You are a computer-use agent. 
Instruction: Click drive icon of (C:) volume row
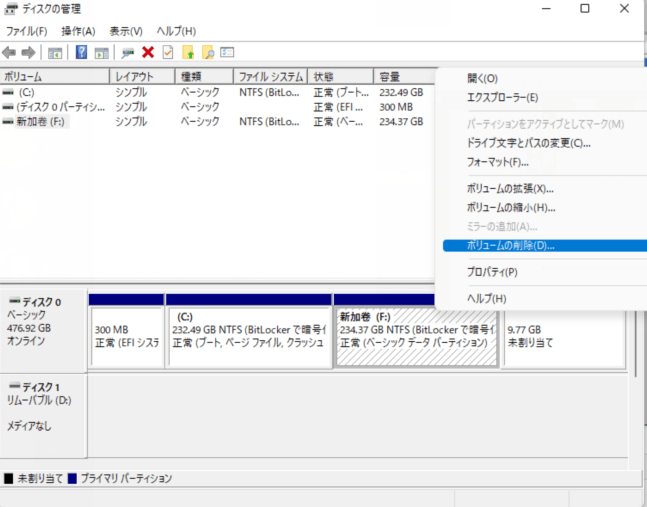pos(8,92)
